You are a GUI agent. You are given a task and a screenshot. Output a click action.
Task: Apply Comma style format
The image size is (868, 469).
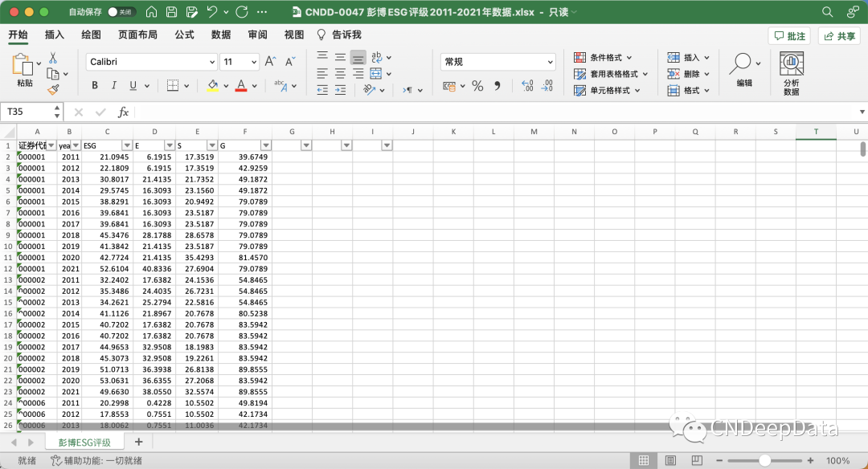tap(497, 86)
